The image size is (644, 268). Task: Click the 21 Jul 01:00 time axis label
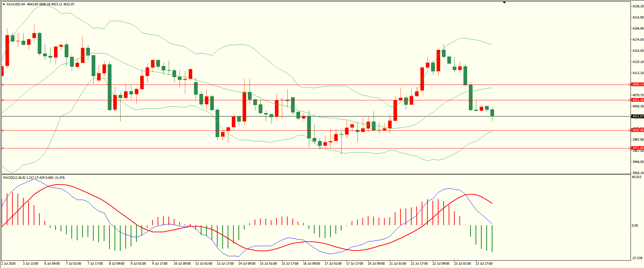398,264
